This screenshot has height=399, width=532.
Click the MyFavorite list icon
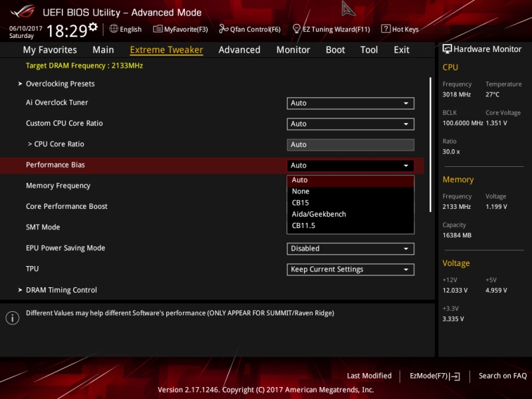pyautogui.click(x=158, y=29)
